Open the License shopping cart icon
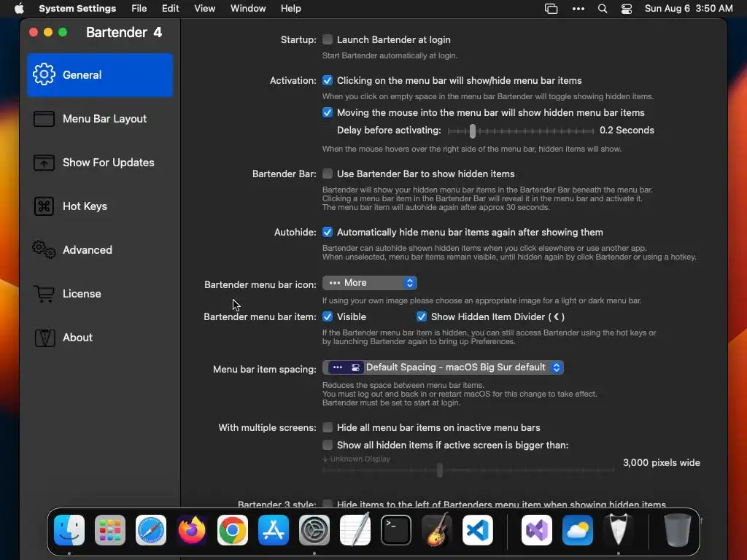 coord(44,293)
